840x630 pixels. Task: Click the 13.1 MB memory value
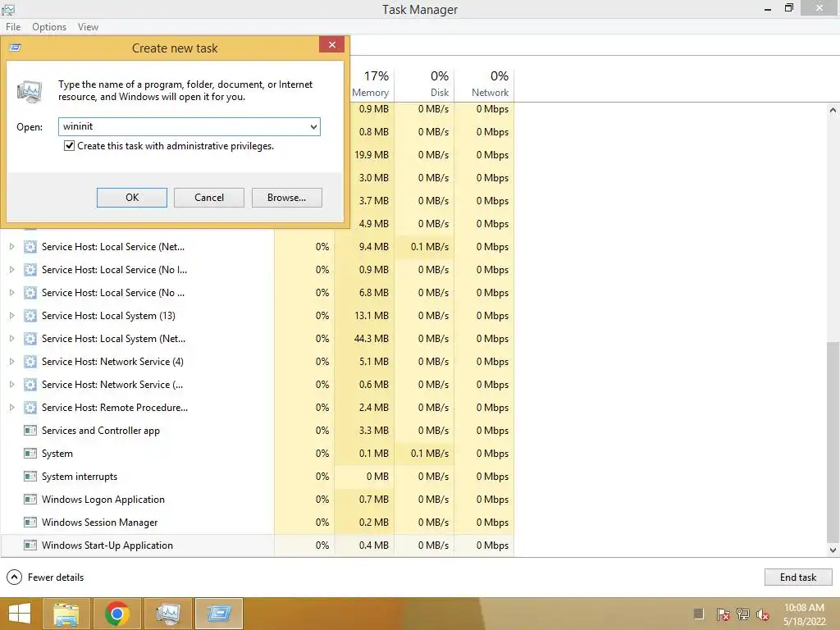pyautogui.click(x=372, y=316)
